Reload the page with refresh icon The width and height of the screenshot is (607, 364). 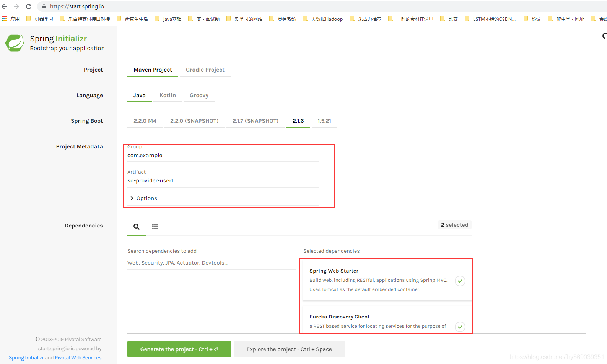29,6
